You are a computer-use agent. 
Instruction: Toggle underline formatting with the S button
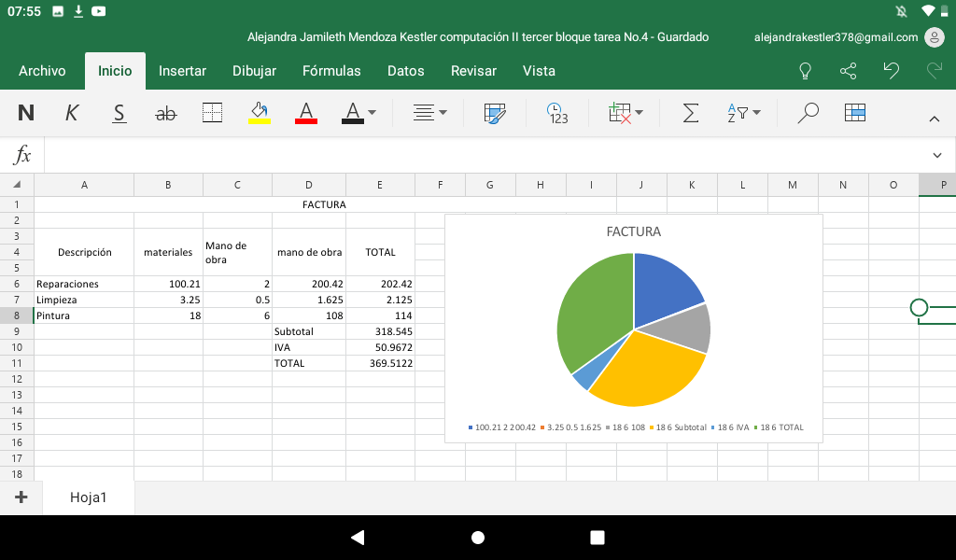[x=119, y=113]
